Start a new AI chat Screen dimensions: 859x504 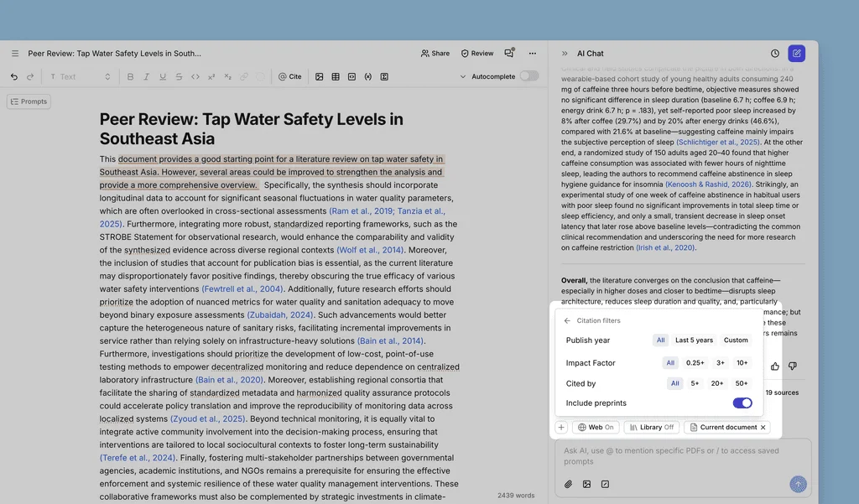click(x=797, y=53)
